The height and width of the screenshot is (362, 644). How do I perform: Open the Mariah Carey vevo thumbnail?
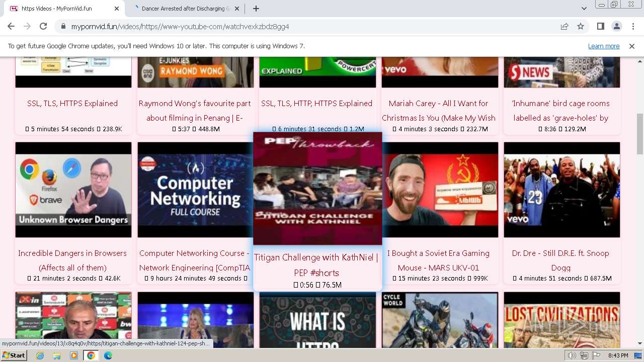[440, 72]
